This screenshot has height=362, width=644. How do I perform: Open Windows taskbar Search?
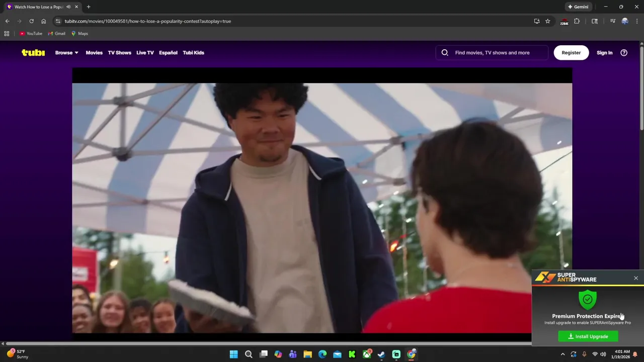(249, 354)
